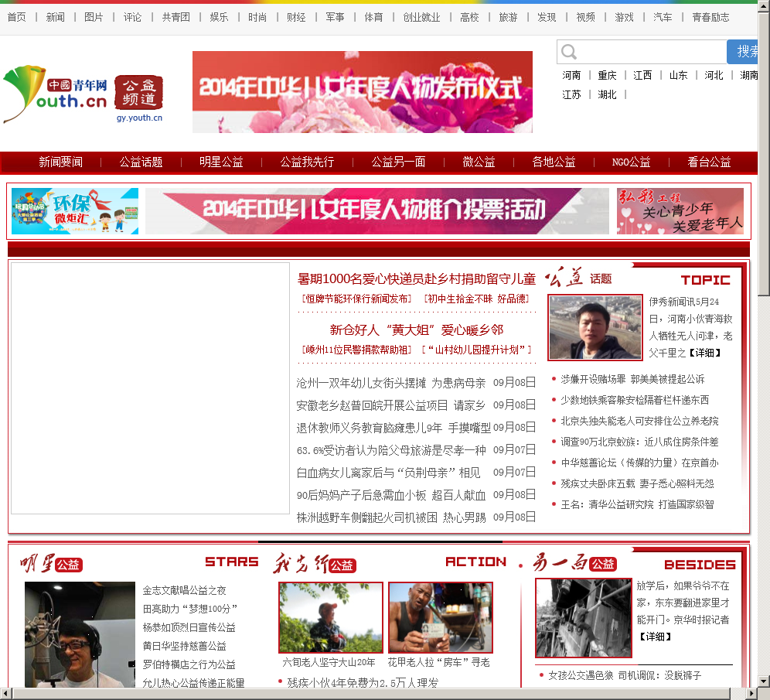Open the 环保微炬汇 banner image
Image resolution: width=770 pixels, height=700 pixels.
pos(75,211)
